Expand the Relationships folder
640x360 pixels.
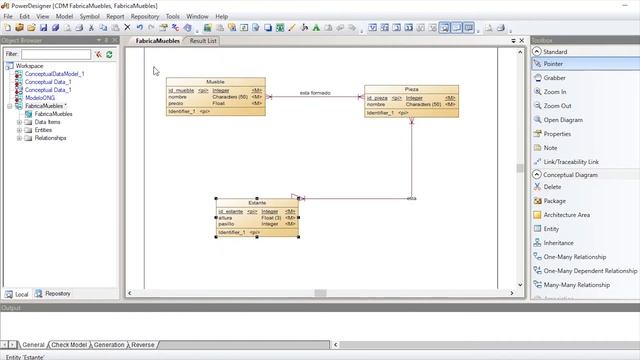tap(19, 138)
